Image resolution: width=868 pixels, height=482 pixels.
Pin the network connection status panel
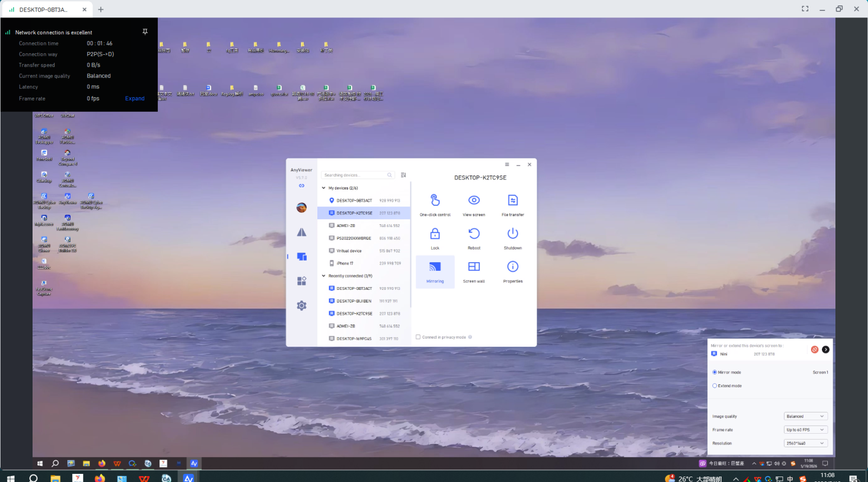(x=145, y=32)
